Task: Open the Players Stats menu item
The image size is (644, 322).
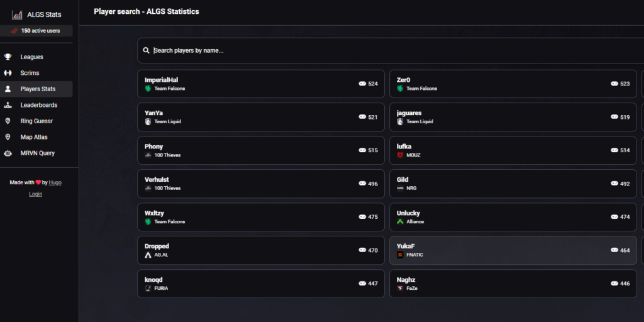Action: point(37,89)
